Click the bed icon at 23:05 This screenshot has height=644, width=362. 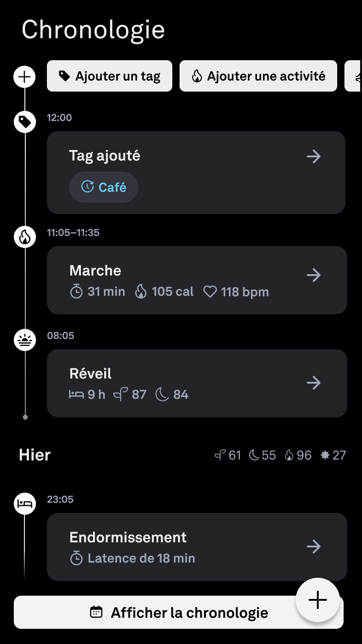[x=25, y=504]
